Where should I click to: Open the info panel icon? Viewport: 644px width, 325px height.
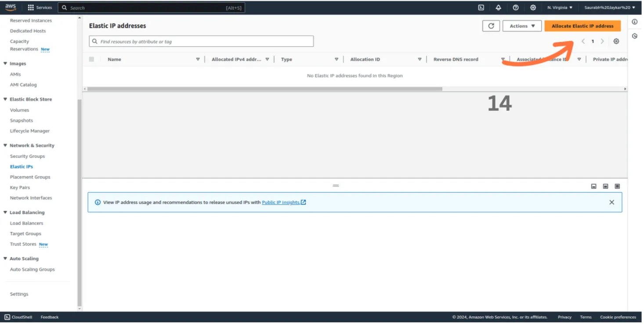point(635,22)
